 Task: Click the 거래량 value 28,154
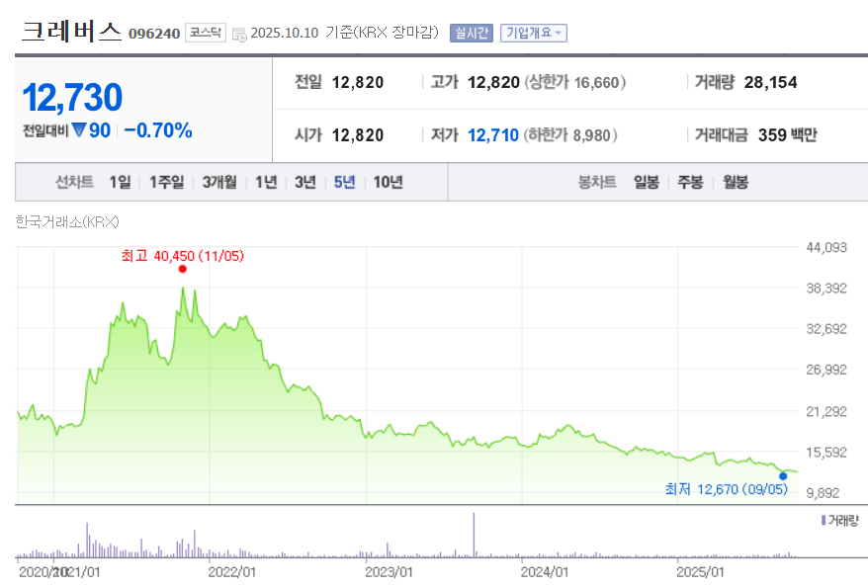(x=770, y=82)
